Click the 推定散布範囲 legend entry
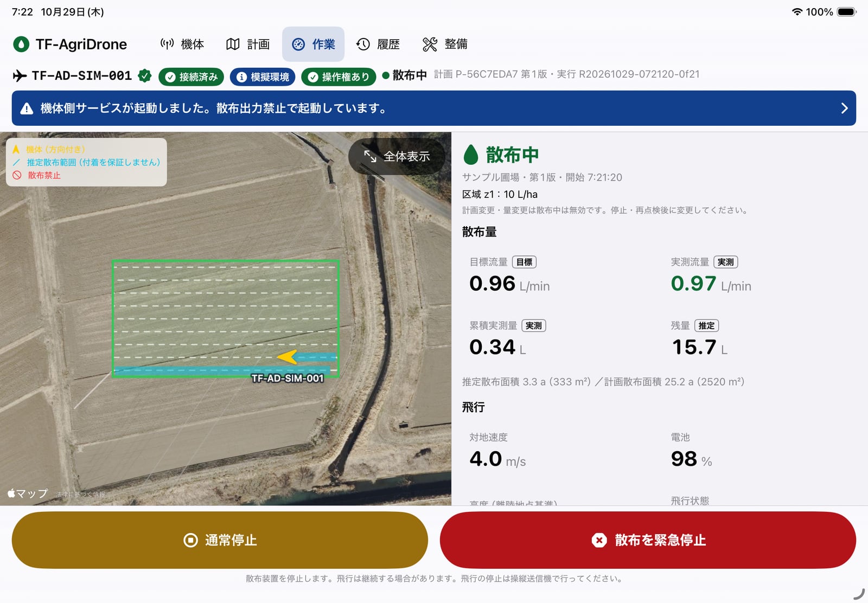This screenshot has height=603, width=868. pos(87,162)
